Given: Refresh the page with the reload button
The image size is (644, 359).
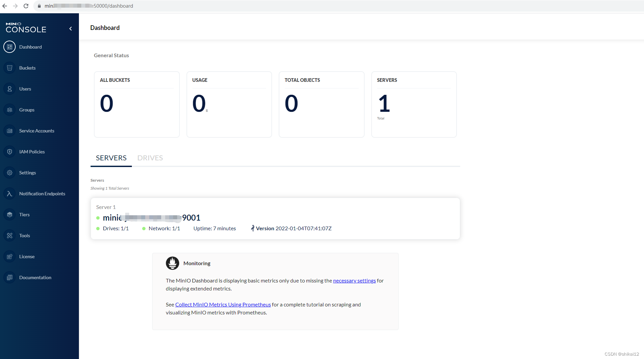Looking at the screenshot, I should (x=26, y=6).
